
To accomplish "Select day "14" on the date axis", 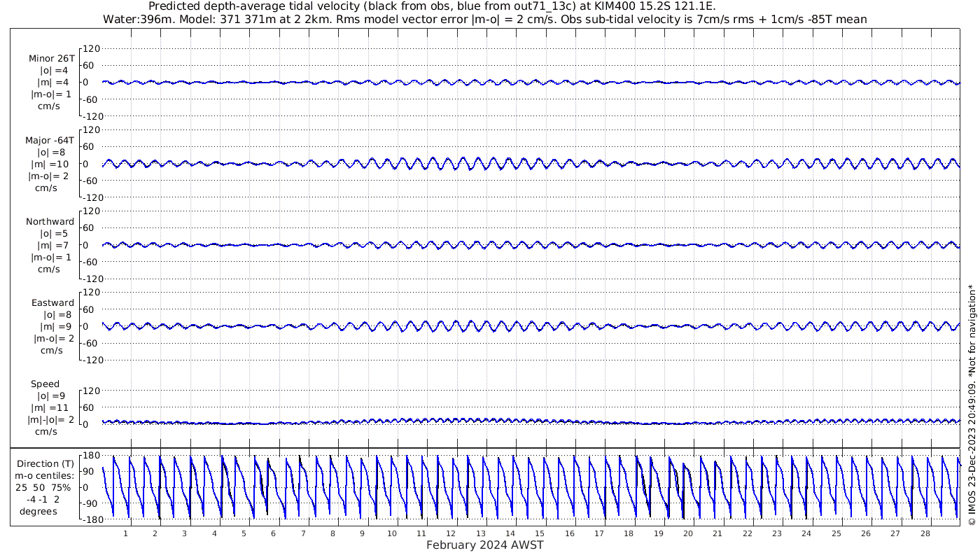I will pyautogui.click(x=511, y=533).
